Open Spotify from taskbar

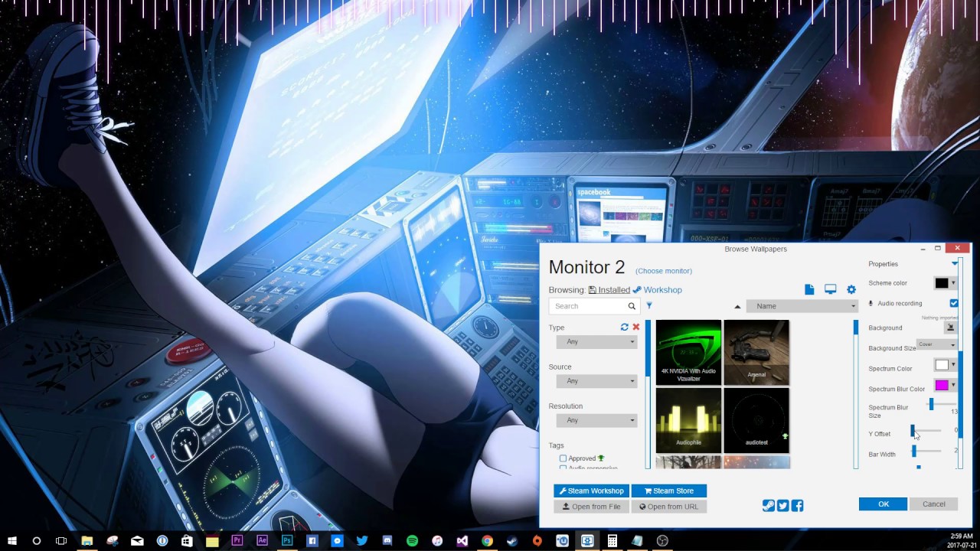tap(412, 540)
